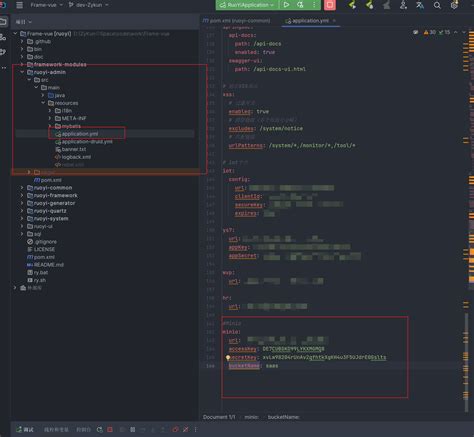Open logback.xml file in tree
The image size is (474, 437).
point(76,157)
